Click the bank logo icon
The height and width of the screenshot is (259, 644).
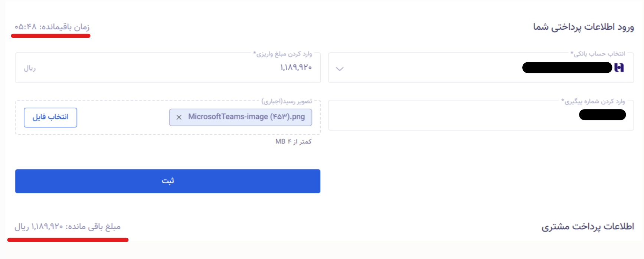[x=619, y=68]
